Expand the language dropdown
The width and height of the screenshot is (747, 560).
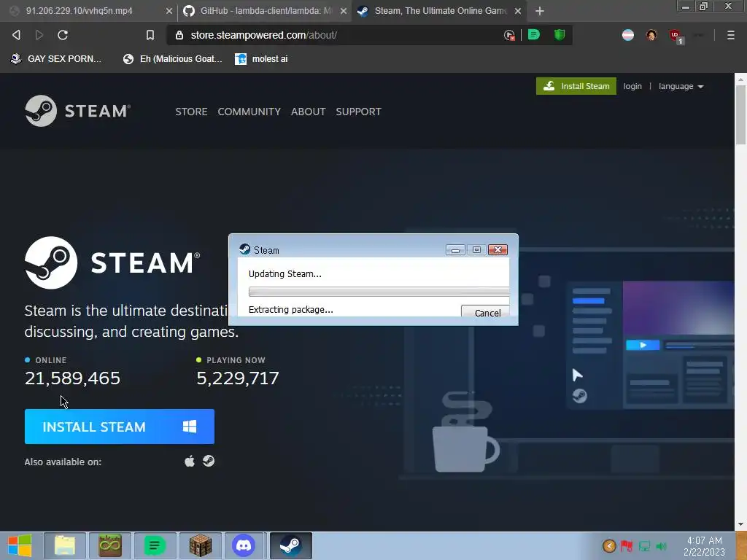[681, 86]
